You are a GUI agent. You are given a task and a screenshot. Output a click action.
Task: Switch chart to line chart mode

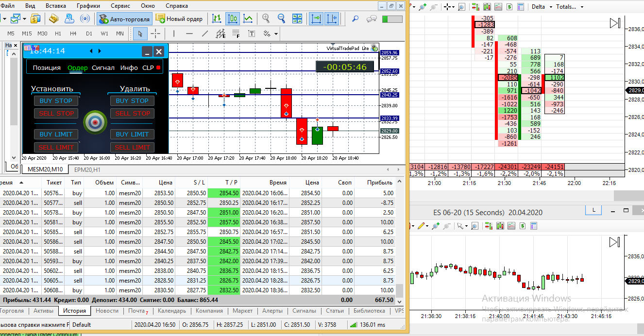coord(248,19)
